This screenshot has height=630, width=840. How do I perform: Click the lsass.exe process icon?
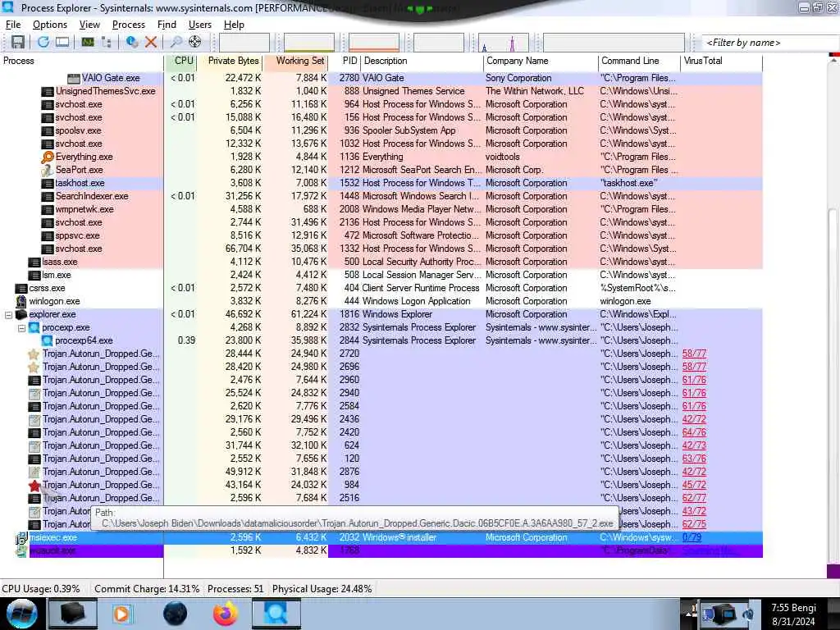pyautogui.click(x=34, y=262)
